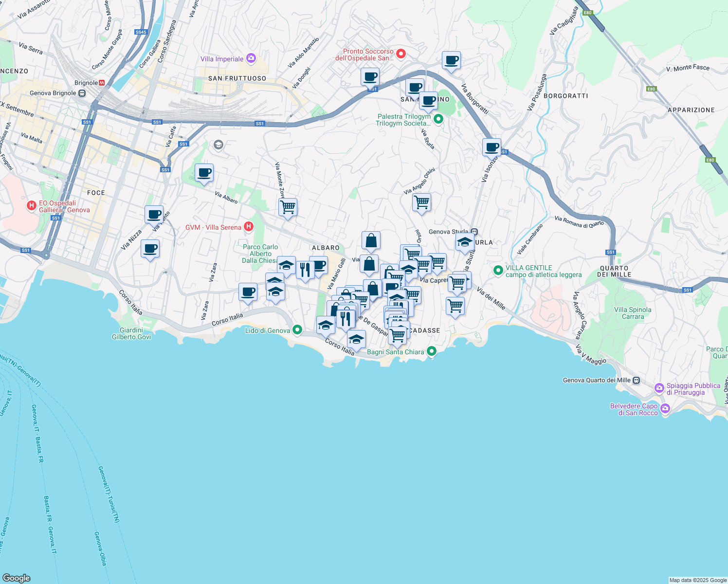
Task: Select the VILLA GENTILE green pin
Action: click(498, 270)
